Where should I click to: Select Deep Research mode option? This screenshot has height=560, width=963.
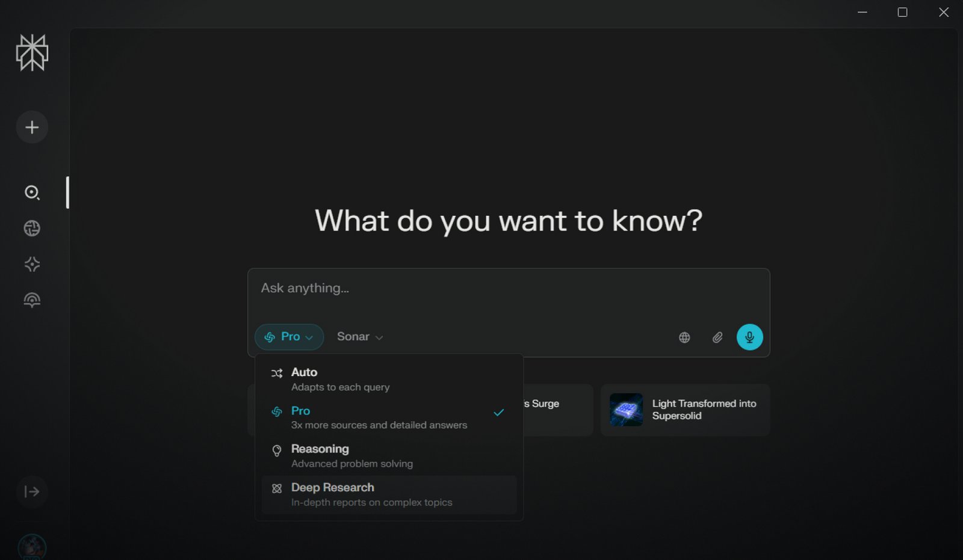click(x=389, y=494)
